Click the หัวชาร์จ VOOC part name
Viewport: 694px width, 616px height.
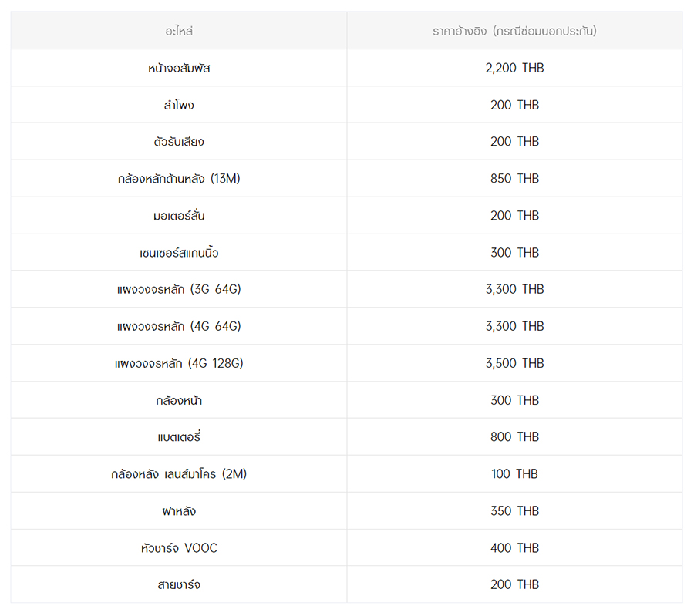tap(179, 548)
